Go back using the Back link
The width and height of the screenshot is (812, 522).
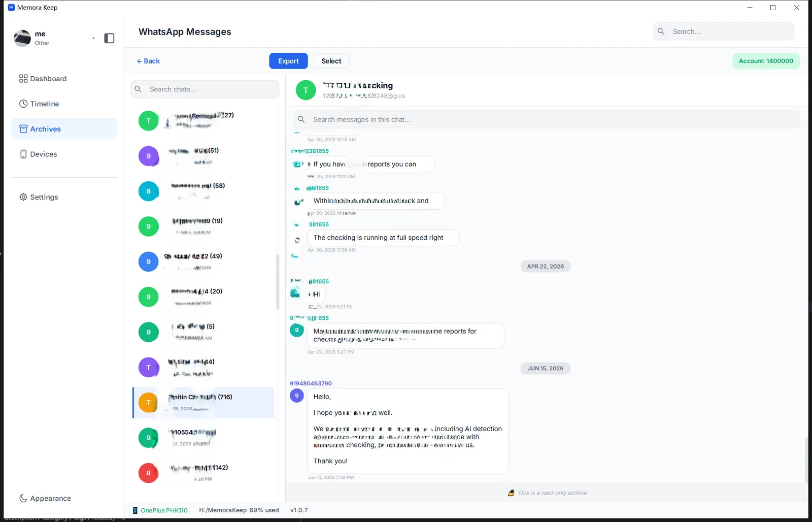(148, 61)
